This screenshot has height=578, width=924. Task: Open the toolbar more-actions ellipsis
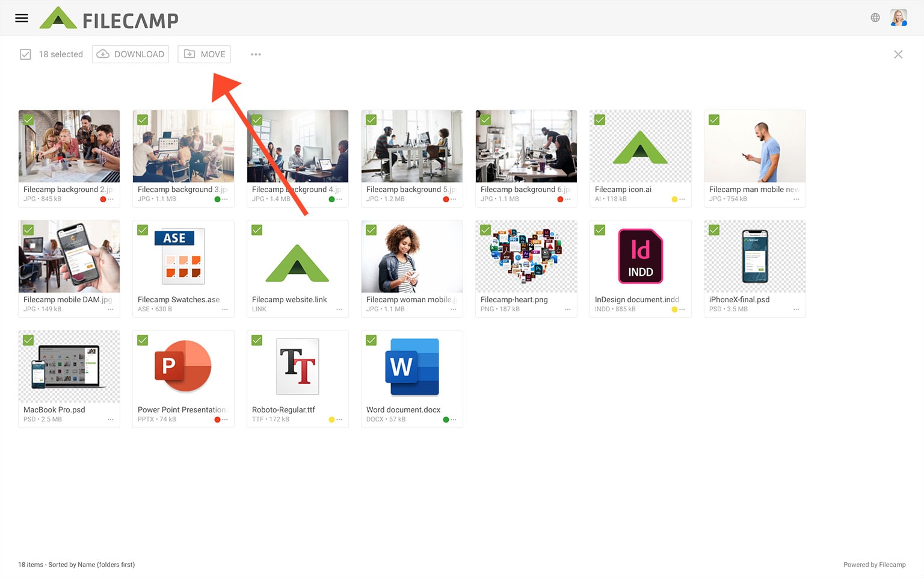tap(256, 54)
